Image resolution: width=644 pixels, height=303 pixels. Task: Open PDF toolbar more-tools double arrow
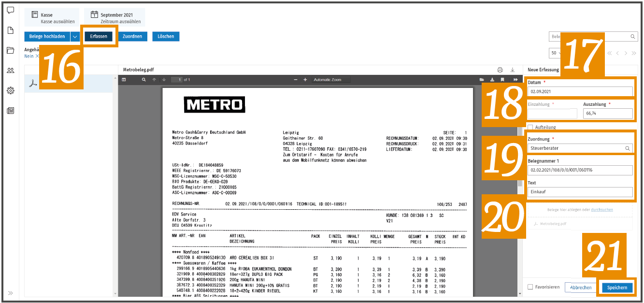coord(515,80)
